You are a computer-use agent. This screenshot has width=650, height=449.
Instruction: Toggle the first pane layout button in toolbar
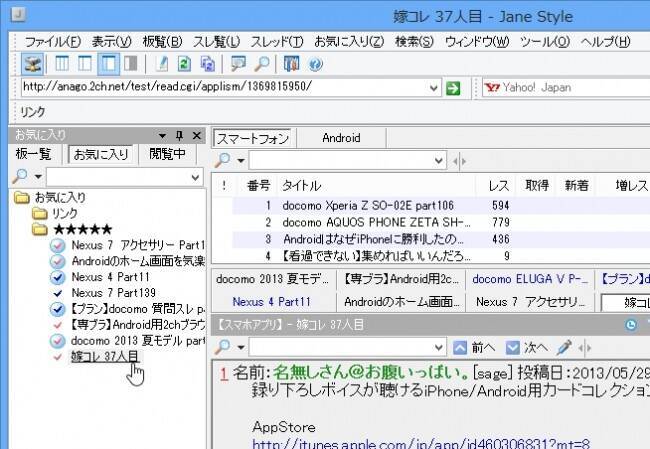(63, 64)
